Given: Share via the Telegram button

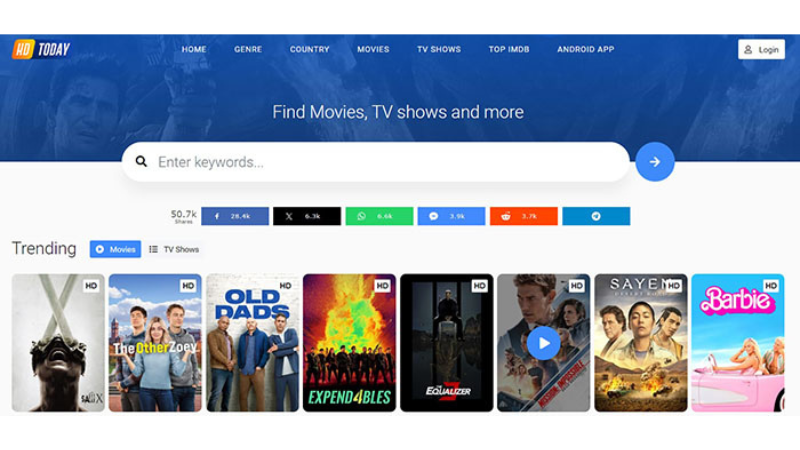Looking at the screenshot, I should [x=596, y=216].
